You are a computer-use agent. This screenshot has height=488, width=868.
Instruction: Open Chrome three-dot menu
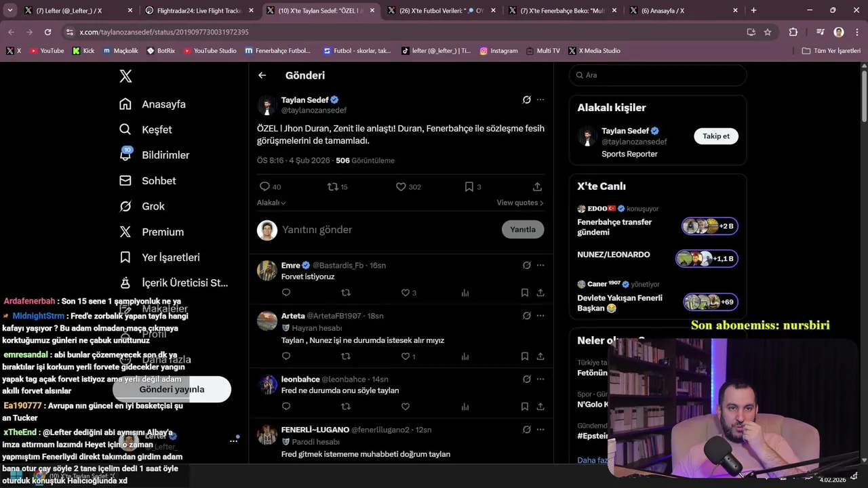pyautogui.click(x=856, y=32)
